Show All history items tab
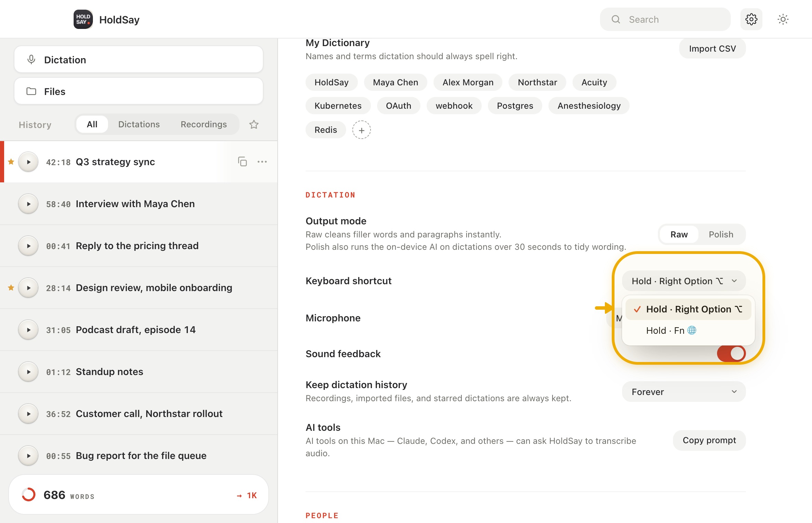Screen dimensions: 812x523 [92, 124]
